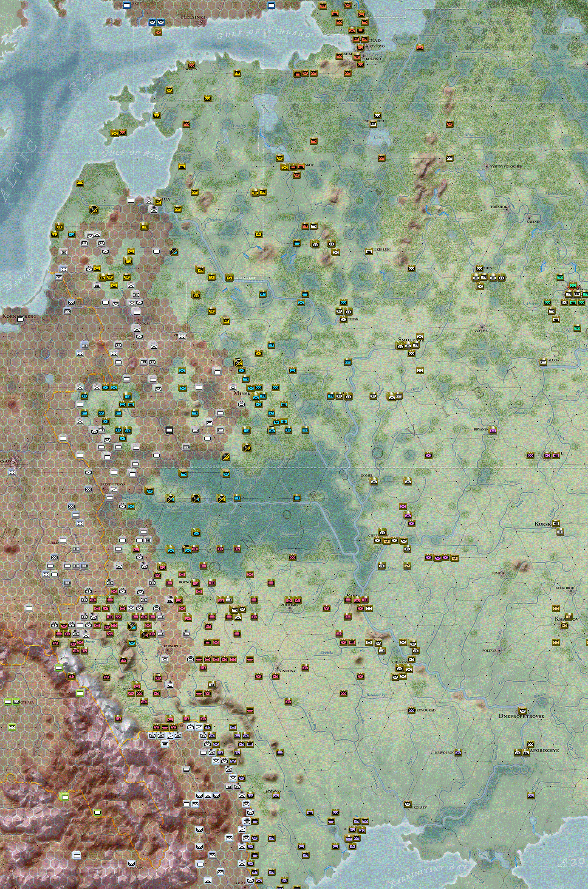The width and height of the screenshot is (588, 889).
Task: Select the infantry counter on Nikolaev
Action: 407,804
